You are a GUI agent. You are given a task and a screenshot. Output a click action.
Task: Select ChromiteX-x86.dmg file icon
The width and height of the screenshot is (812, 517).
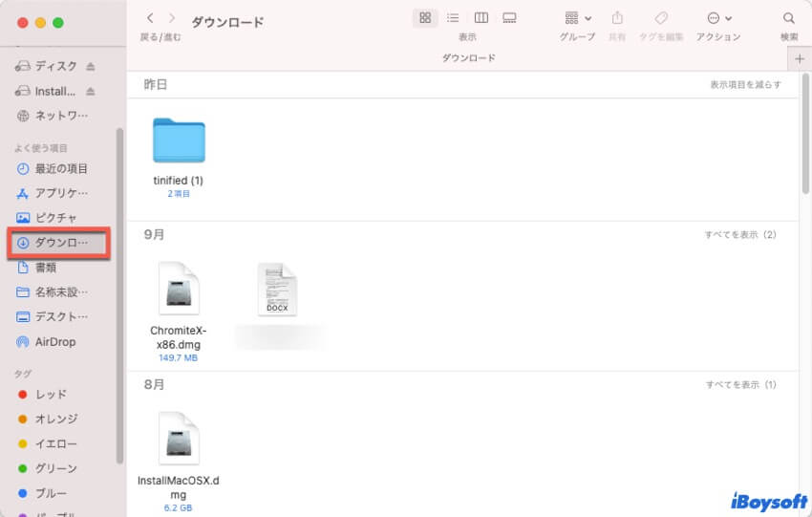[179, 289]
